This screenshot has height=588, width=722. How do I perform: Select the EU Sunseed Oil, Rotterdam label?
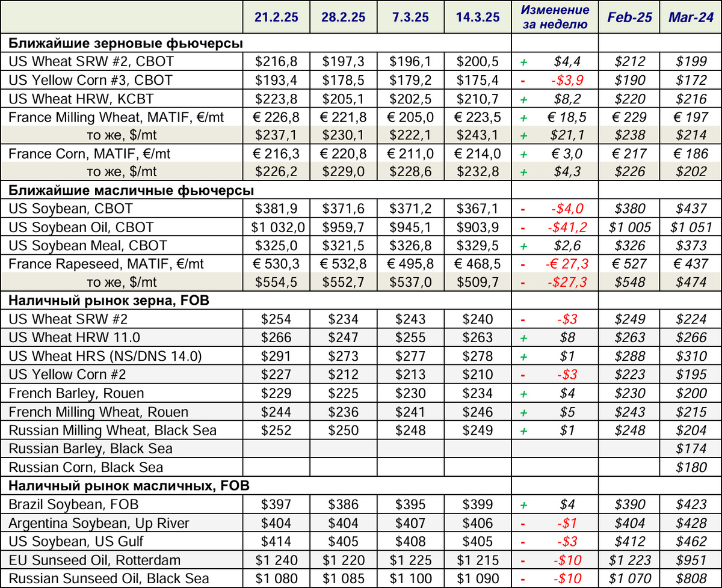(94, 560)
